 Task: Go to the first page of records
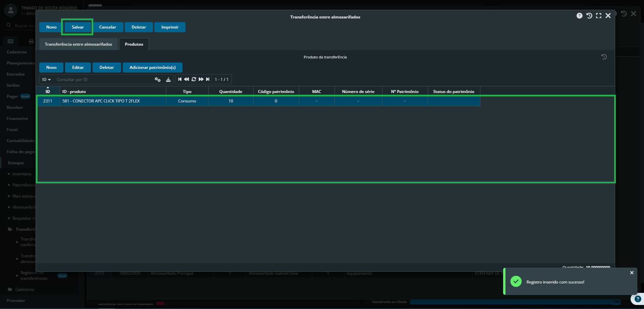pyautogui.click(x=180, y=79)
